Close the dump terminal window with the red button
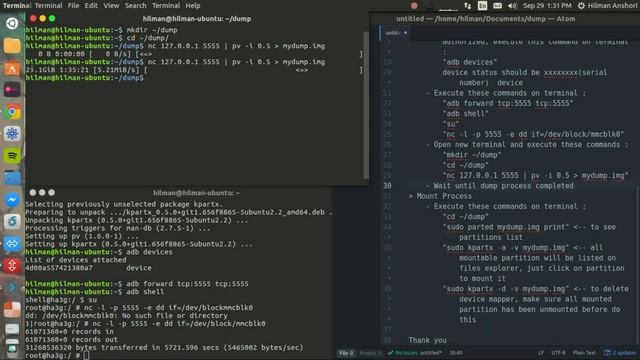This screenshot has height=360, width=640. 33,18
